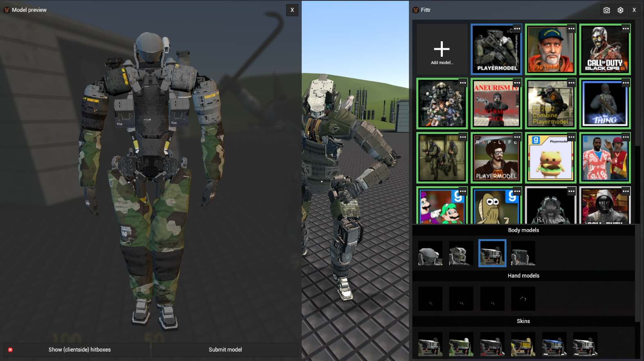Select the first body model with round helmet
Screen dimensions: 644x361
pyautogui.click(x=430, y=253)
